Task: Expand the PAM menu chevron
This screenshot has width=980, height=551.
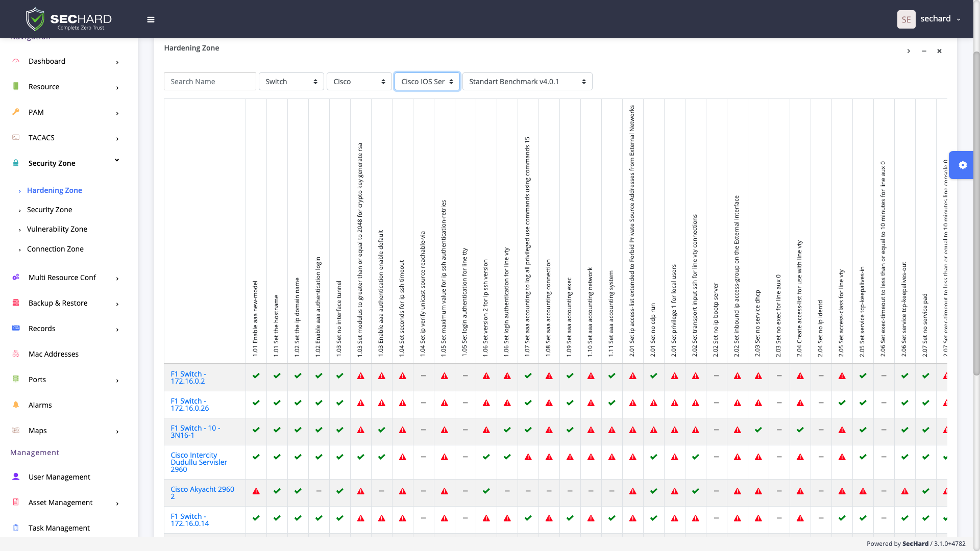Action: point(117,113)
